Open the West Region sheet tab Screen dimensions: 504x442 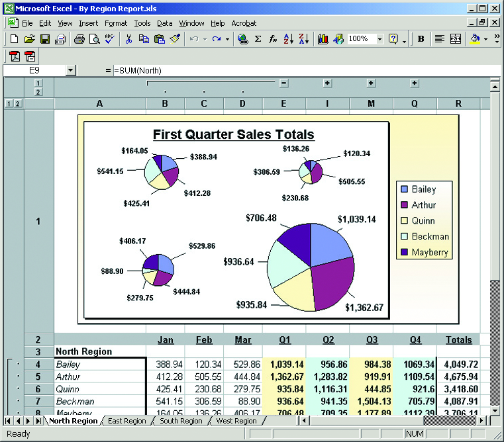tap(236, 421)
